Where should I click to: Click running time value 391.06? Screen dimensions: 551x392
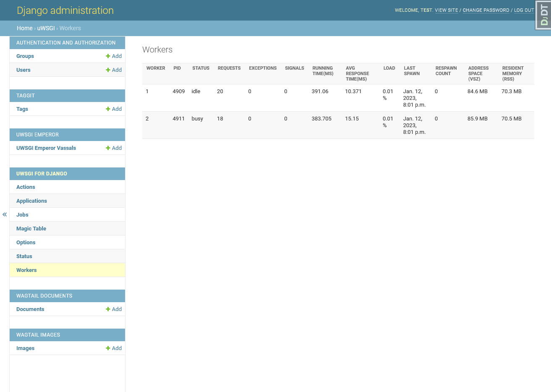(320, 91)
